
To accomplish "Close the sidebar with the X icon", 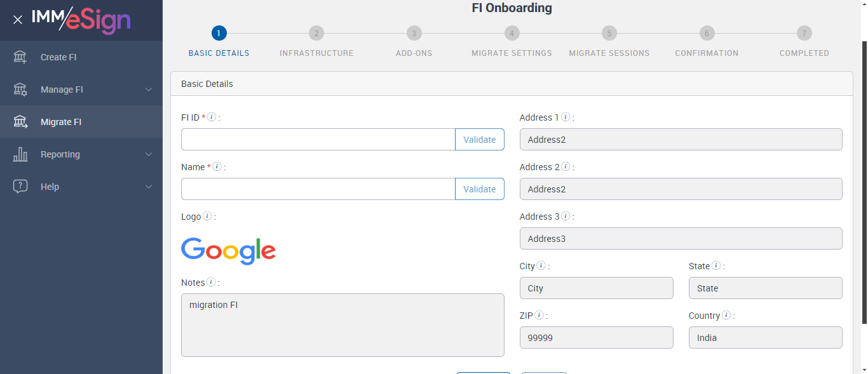I will pyautogui.click(x=18, y=20).
